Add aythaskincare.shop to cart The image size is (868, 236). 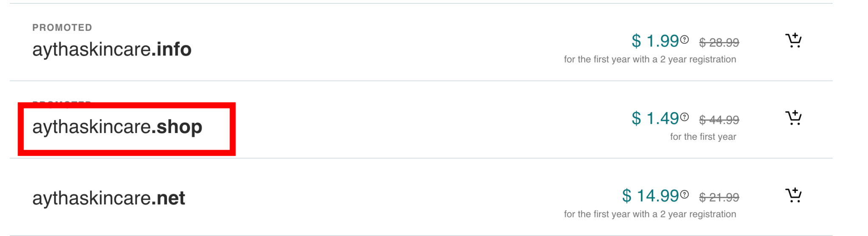coord(793,118)
